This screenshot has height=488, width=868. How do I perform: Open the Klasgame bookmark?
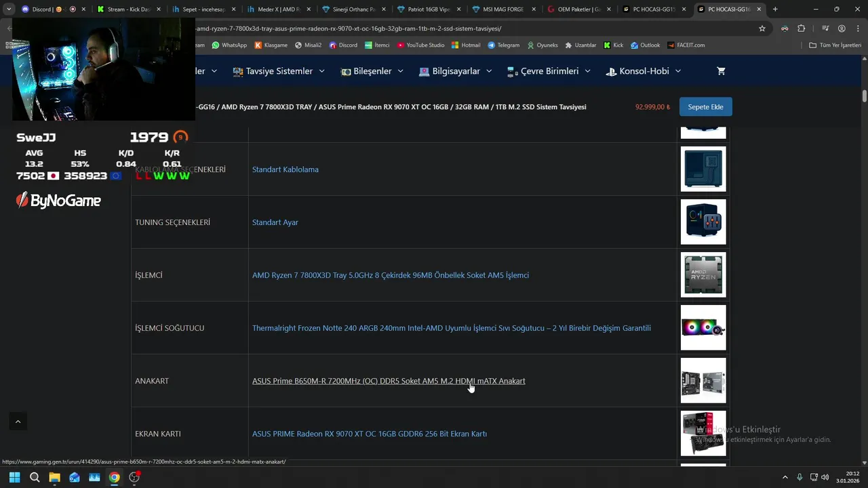coord(271,45)
